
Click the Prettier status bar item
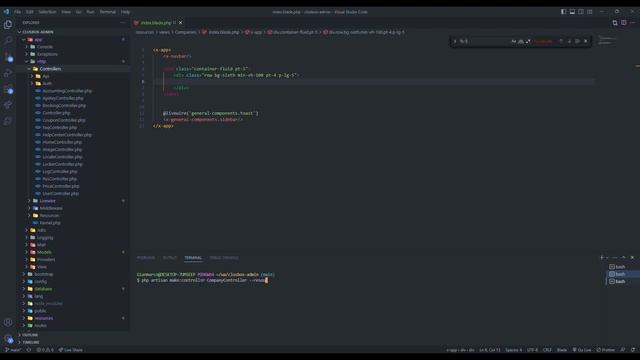606,350
